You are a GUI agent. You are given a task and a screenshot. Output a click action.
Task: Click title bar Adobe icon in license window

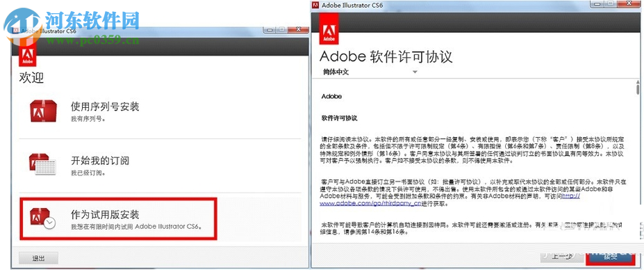pos(315,6)
